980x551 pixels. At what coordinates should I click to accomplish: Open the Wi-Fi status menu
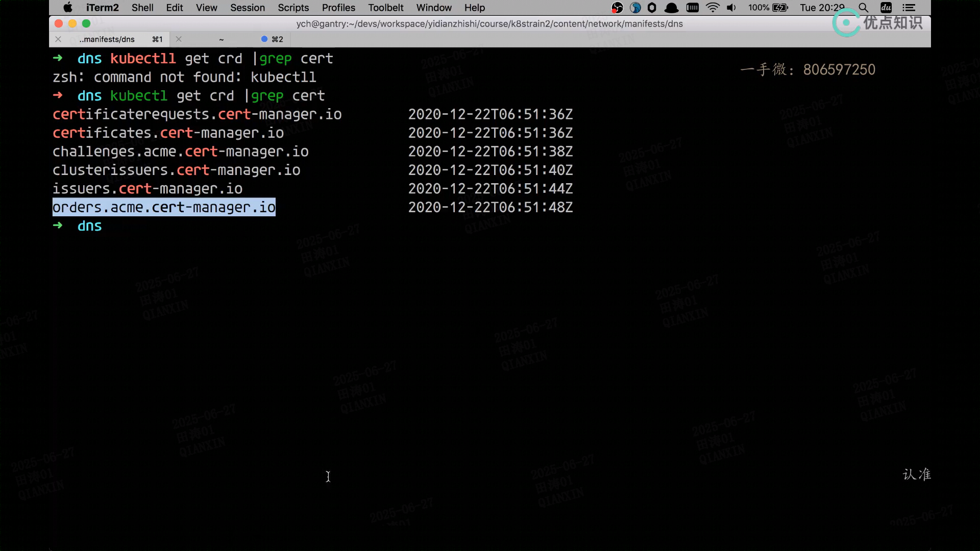(x=713, y=8)
